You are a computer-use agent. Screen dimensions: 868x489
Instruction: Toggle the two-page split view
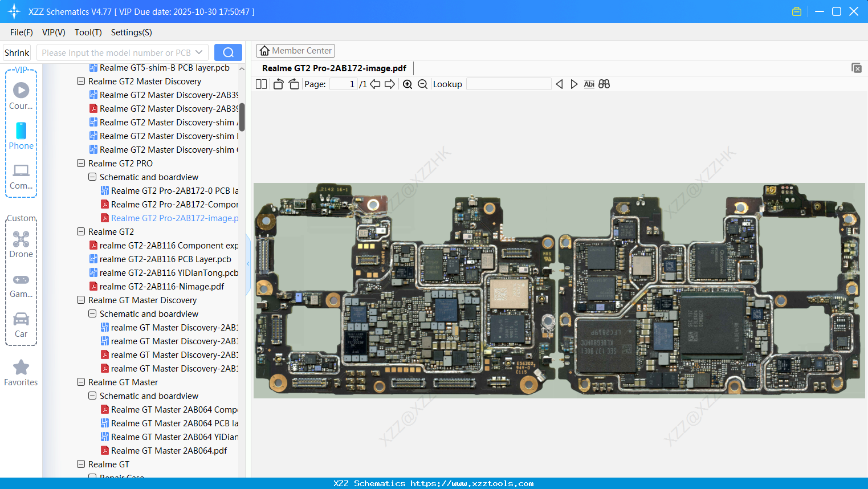pyautogui.click(x=261, y=84)
